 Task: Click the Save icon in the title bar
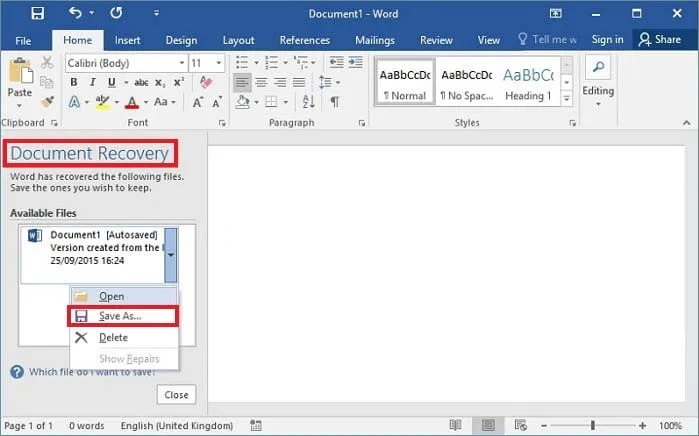coord(37,14)
